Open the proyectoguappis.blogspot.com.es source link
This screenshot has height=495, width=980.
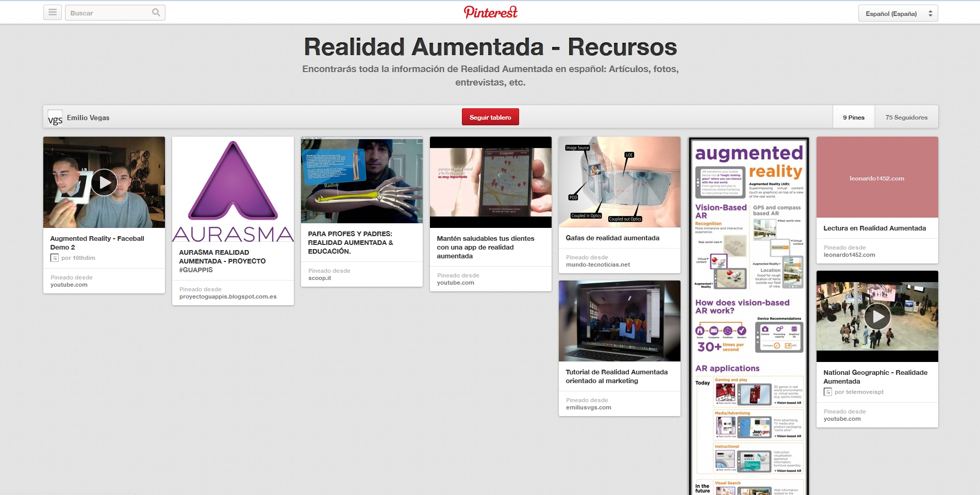click(x=228, y=296)
